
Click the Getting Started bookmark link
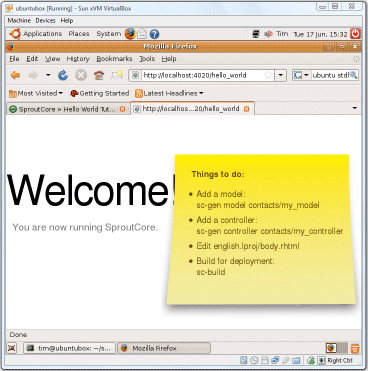pyautogui.click(x=100, y=93)
